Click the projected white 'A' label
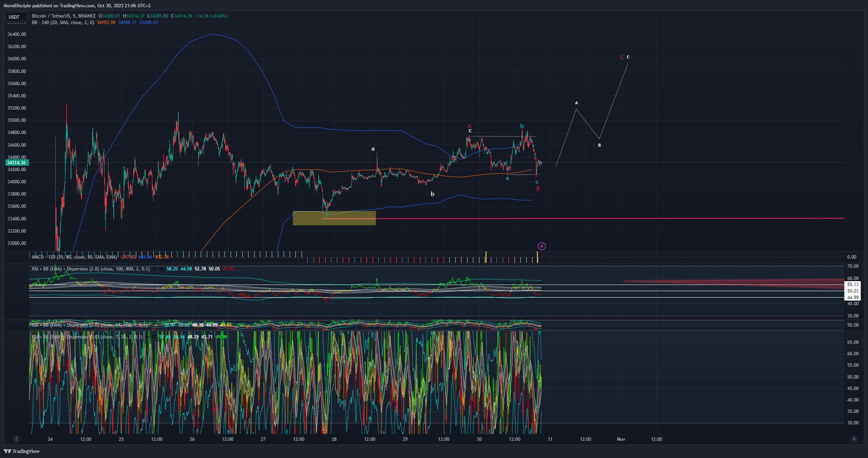Screen dimensions: 868x458 (576, 103)
